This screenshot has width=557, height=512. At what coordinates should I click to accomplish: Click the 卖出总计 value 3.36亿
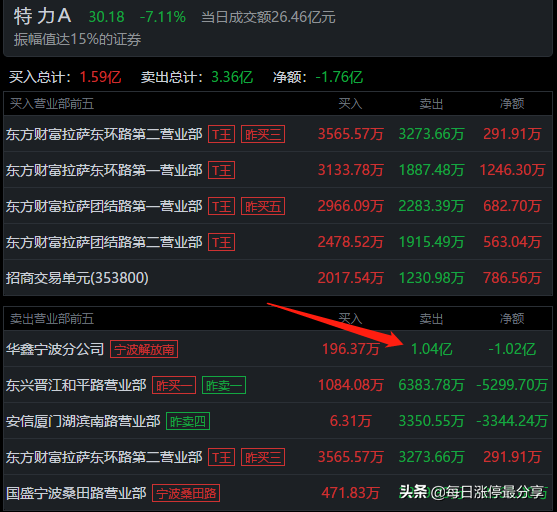tap(232, 77)
